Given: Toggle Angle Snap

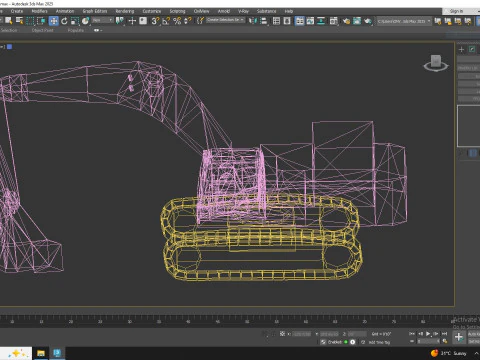Looking at the screenshot, I should pos(166,21).
